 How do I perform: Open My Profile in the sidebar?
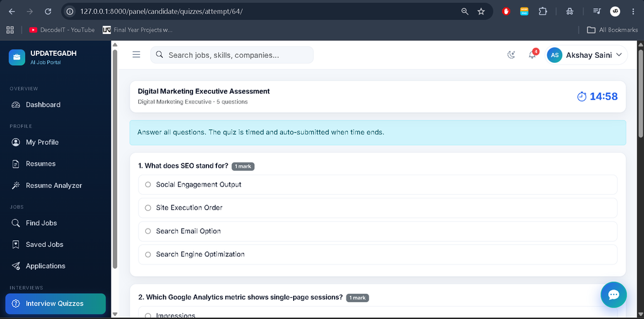click(55, 143)
